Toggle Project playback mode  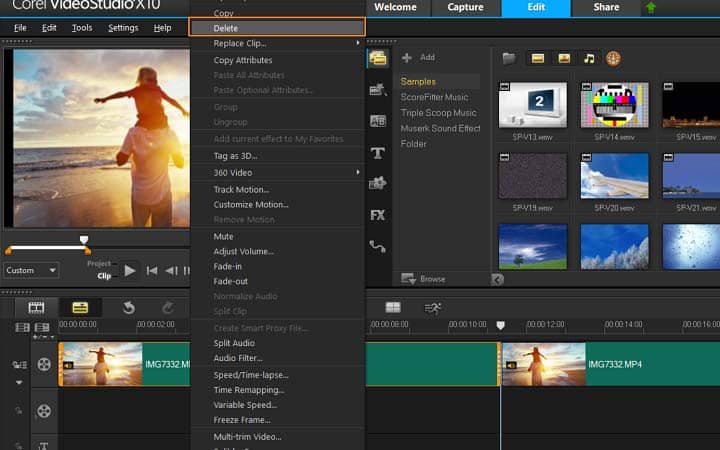pos(99,264)
